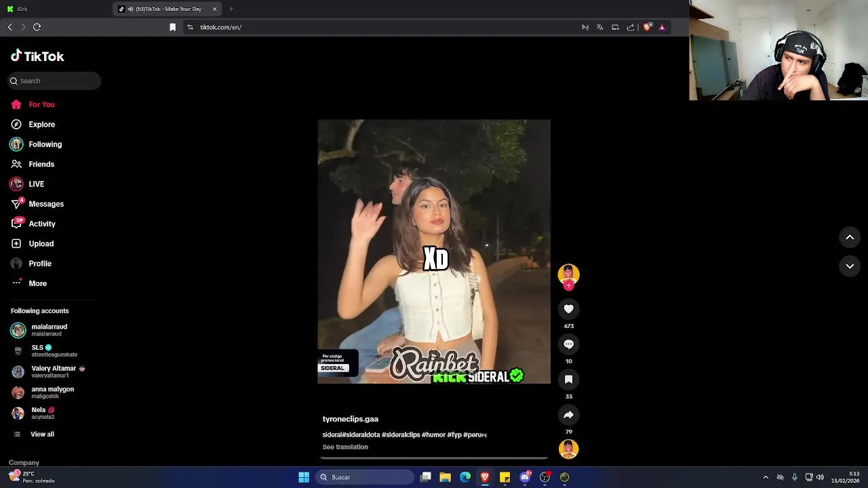
Task: Open the video comments
Action: [x=568, y=344]
